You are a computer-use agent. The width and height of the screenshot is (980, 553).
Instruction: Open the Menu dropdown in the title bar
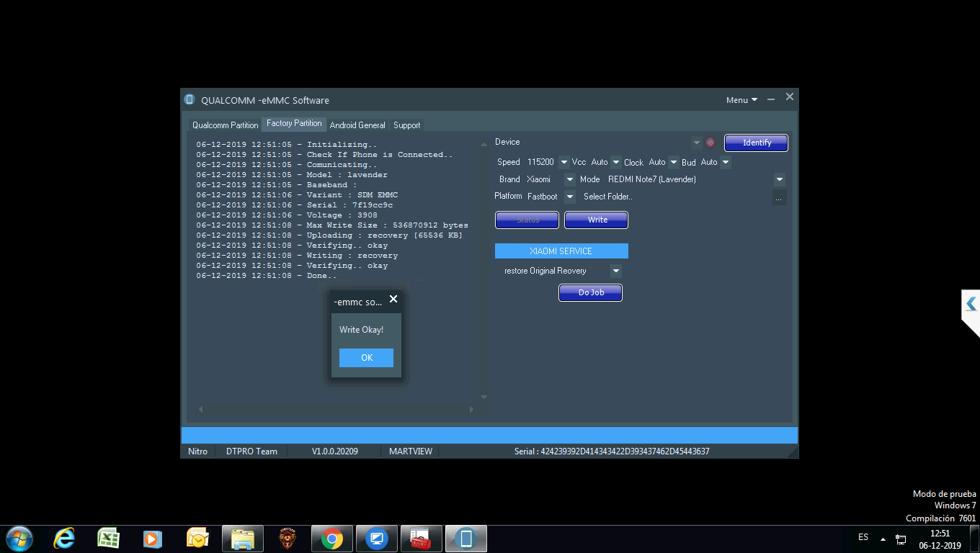[741, 100]
